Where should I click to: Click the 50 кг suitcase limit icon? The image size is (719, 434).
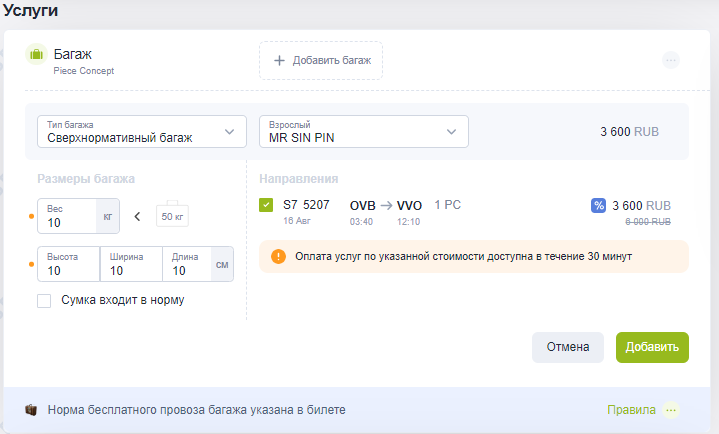(x=172, y=214)
